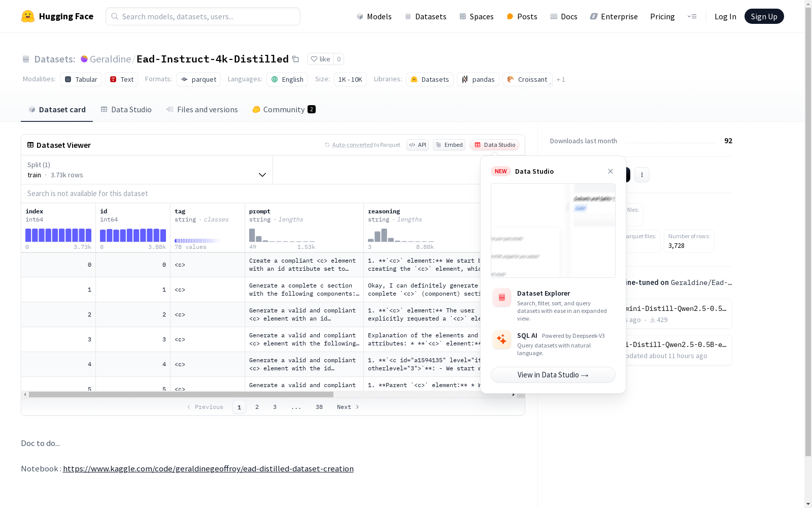Click the Hugging Face logo icon
This screenshot has width=812, height=508.
[28, 16]
